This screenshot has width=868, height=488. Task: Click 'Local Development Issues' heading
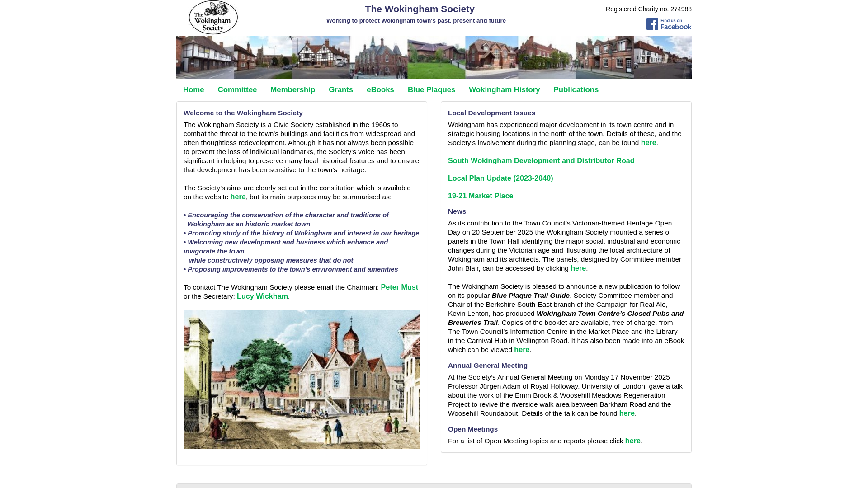point(491,113)
